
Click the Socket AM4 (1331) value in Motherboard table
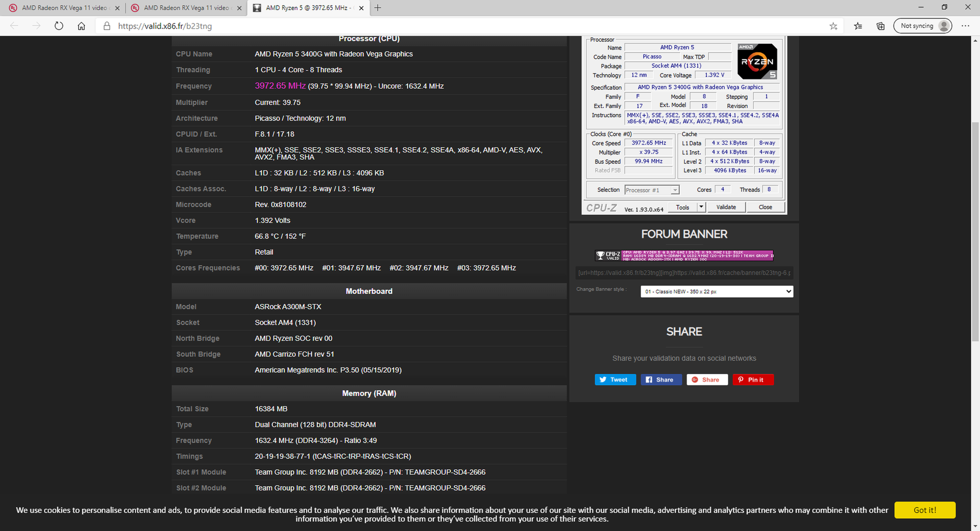[285, 323]
